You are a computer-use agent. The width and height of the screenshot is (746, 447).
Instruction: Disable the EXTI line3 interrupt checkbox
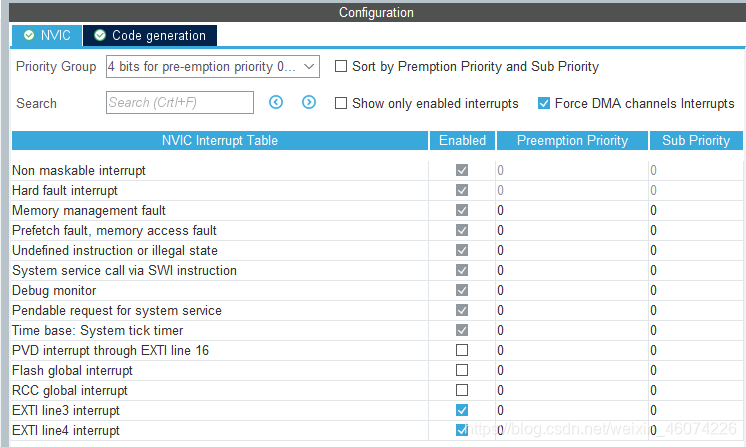[x=462, y=410]
